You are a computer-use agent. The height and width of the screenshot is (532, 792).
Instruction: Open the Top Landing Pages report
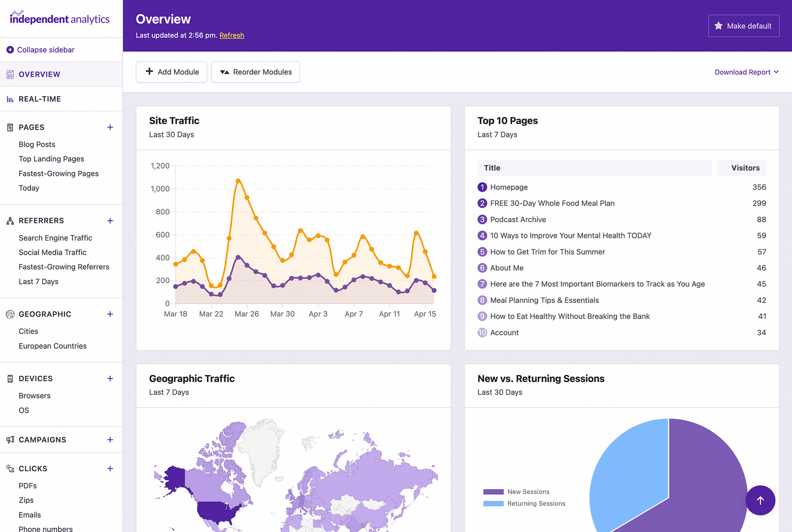[51, 159]
